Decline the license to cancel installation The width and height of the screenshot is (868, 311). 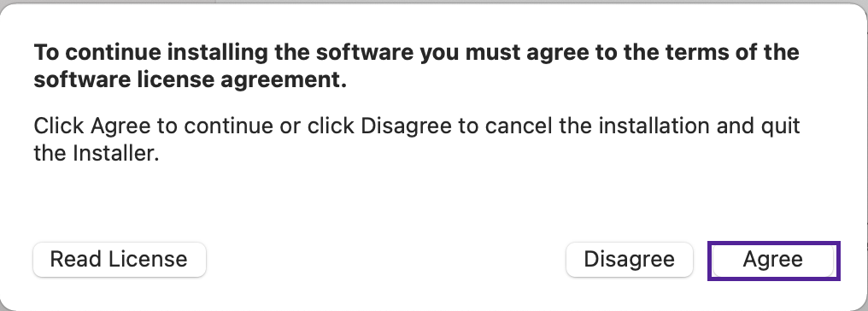point(630,260)
